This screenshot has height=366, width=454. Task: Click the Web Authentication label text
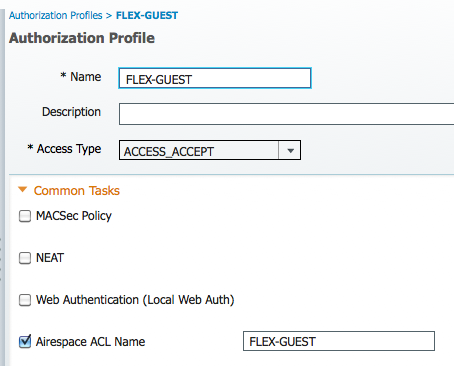pyautogui.click(x=135, y=300)
